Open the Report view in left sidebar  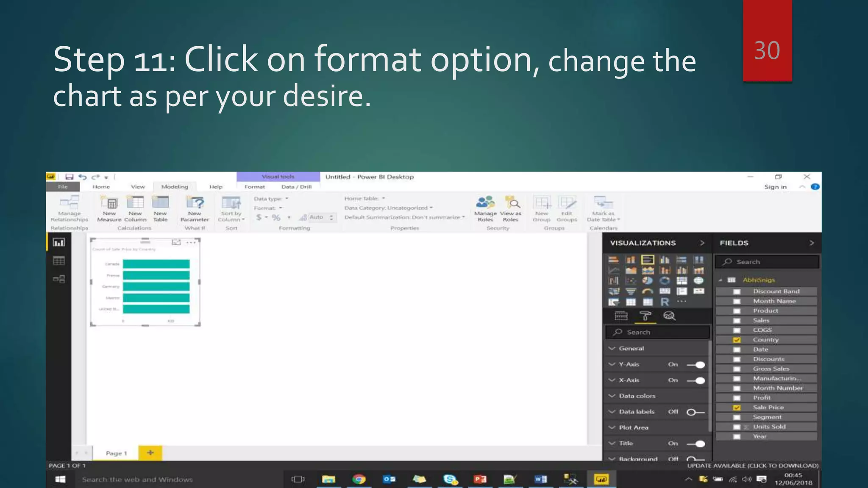tap(59, 242)
